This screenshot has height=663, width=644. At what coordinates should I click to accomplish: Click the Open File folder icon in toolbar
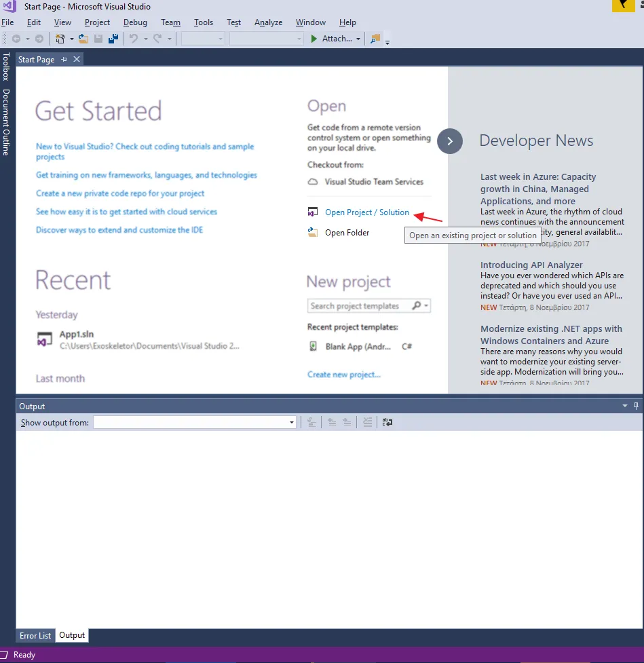click(83, 39)
